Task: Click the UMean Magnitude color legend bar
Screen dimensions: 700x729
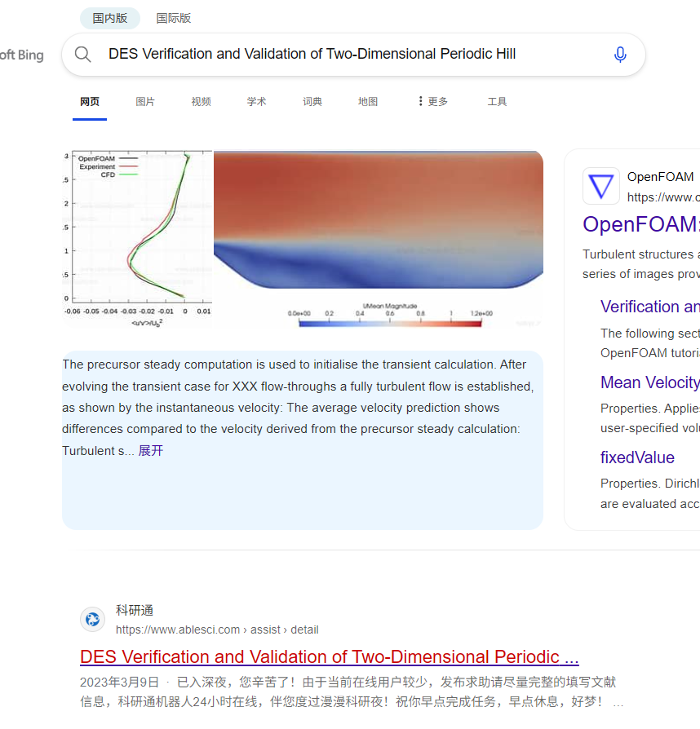Action: (x=390, y=323)
